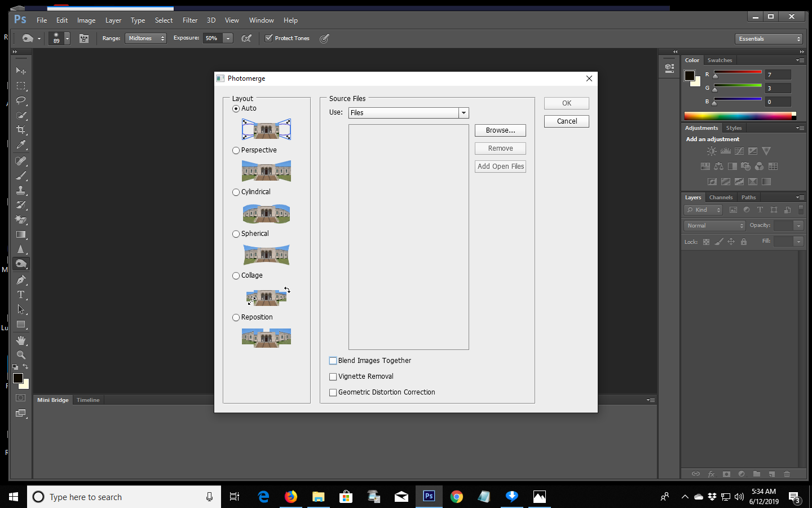Viewport: 812px width, 508px height.
Task: Select the Zoom tool
Action: pyautogui.click(x=21, y=355)
